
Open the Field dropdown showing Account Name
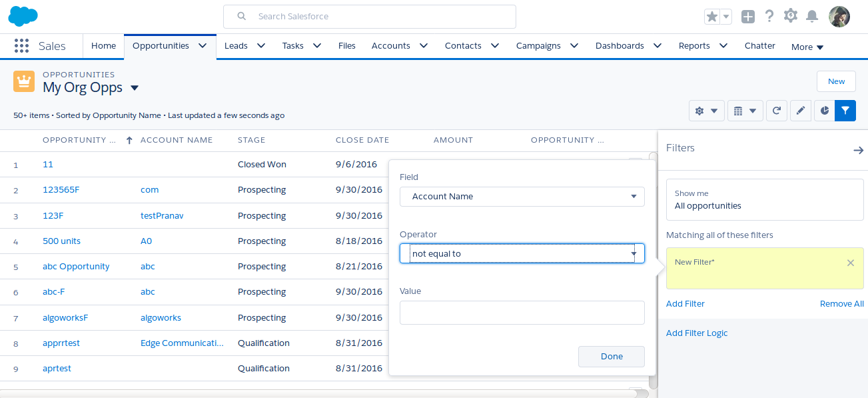[x=522, y=197]
